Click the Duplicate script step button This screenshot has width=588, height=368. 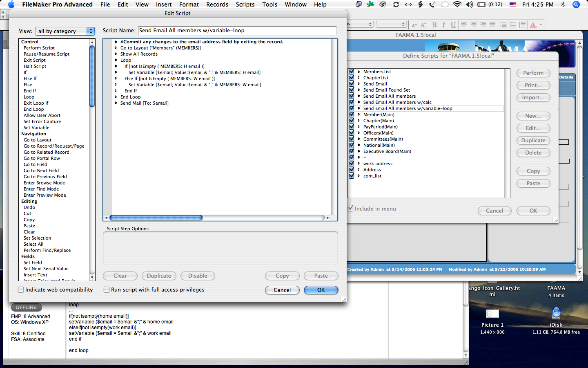click(x=159, y=276)
